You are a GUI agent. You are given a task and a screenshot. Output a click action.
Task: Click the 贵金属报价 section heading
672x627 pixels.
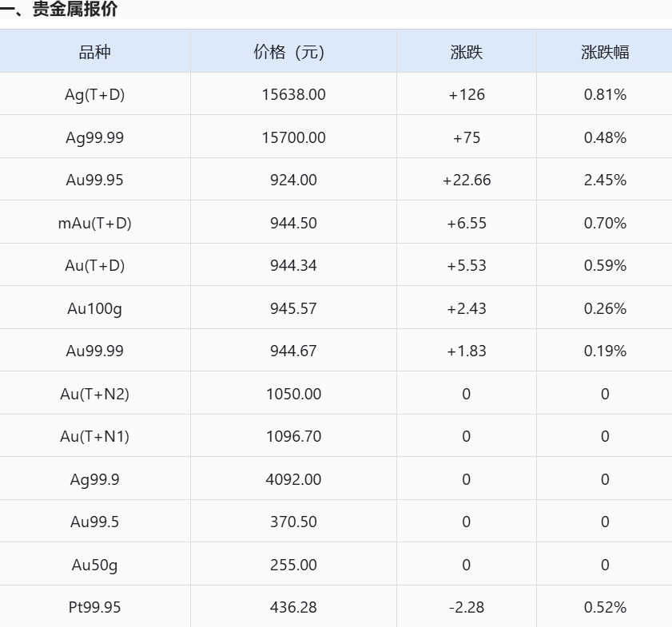pyautogui.click(x=74, y=9)
